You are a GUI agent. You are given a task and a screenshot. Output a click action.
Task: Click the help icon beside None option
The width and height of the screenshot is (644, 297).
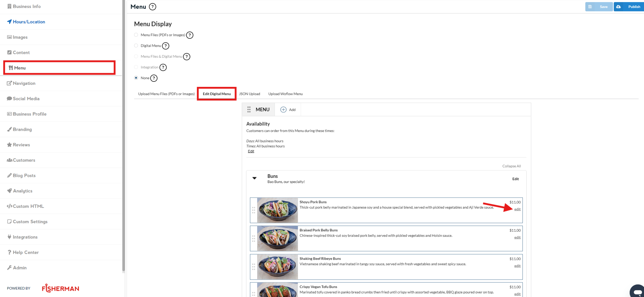coord(154,78)
